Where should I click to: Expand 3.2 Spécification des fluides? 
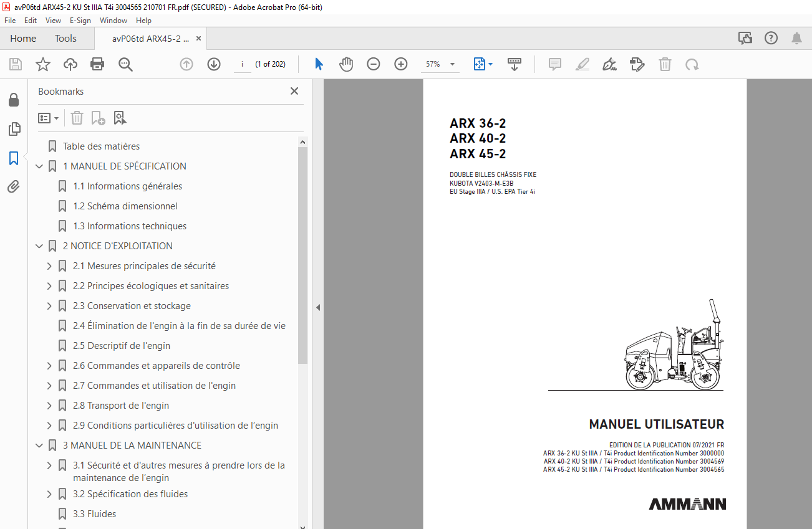[50, 494]
